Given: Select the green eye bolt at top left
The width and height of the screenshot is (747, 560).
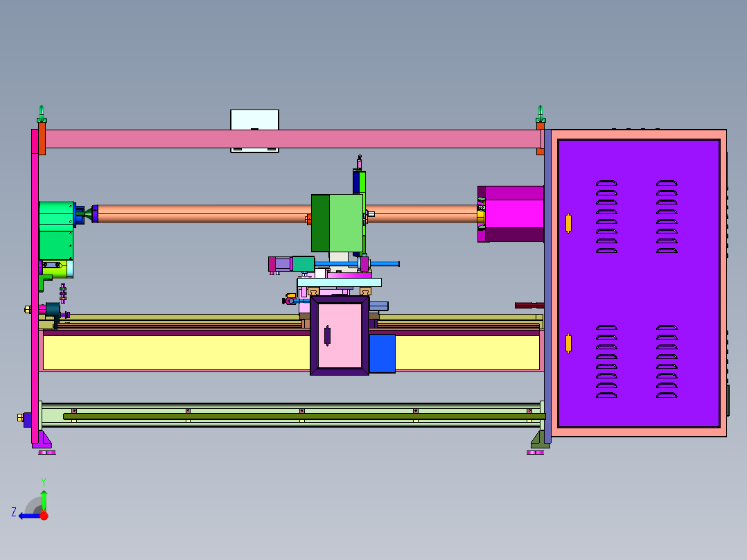Looking at the screenshot, I should [42, 114].
